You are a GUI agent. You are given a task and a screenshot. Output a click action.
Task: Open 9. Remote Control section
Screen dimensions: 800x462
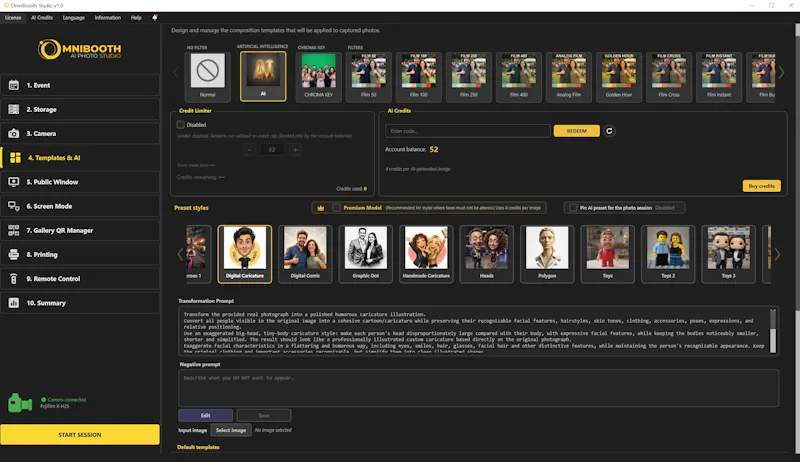tap(80, 279)
